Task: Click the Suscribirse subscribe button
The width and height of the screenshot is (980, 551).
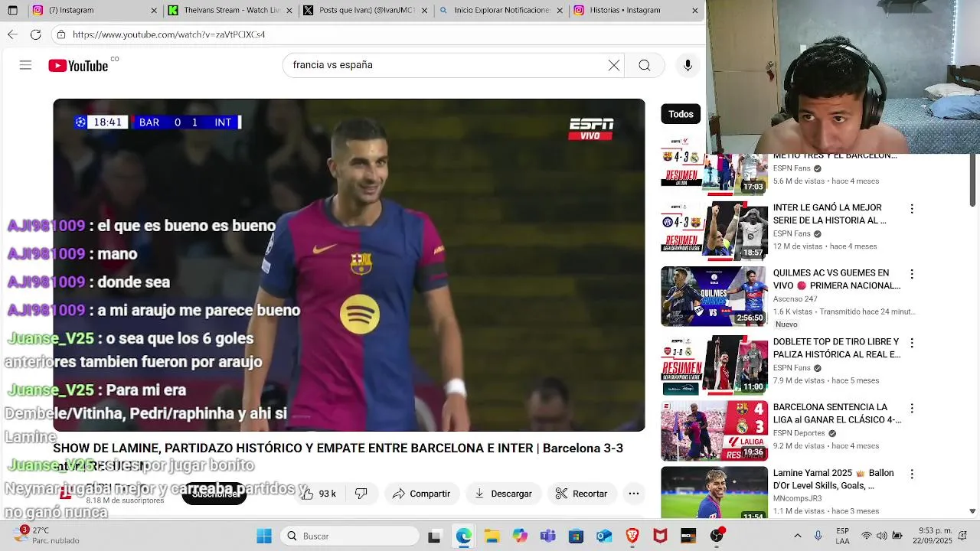Action: coord(215,494)
